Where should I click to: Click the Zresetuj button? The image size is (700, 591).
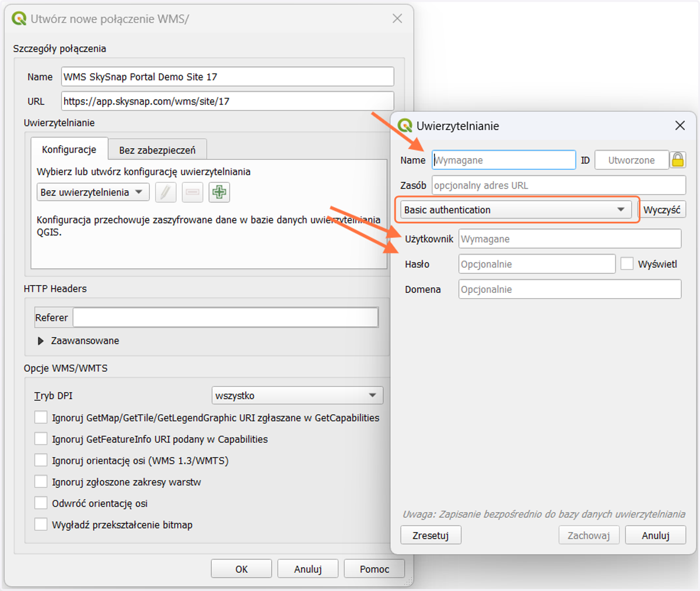(x=430, y=535)
